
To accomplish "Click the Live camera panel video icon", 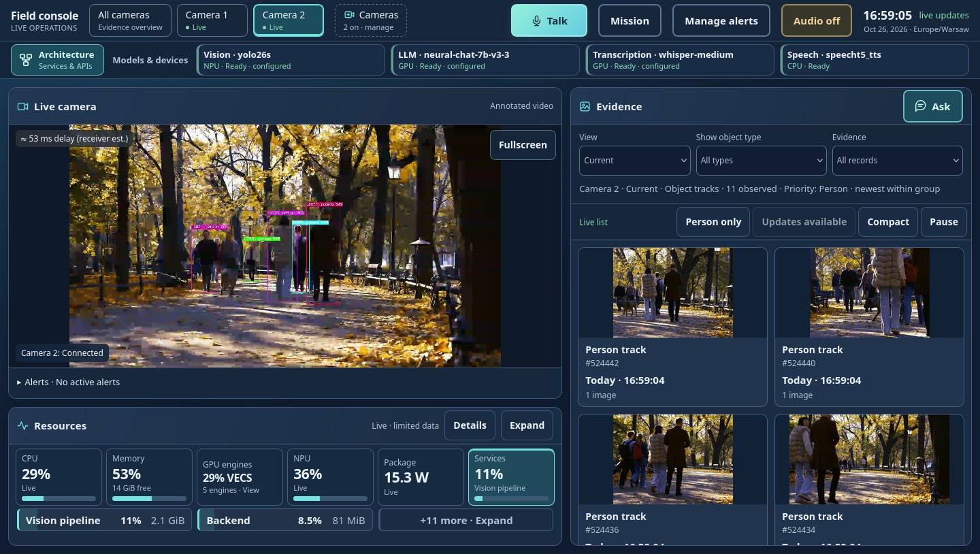I will [22, 107].
